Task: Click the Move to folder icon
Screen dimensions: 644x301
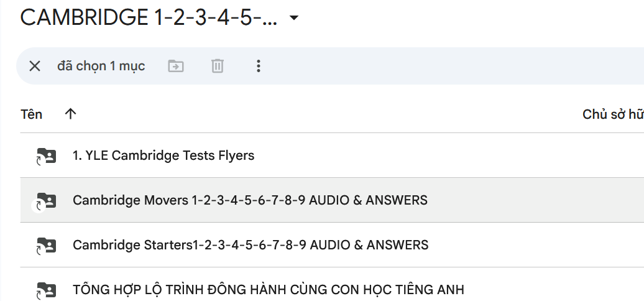Action: [176, 66]
